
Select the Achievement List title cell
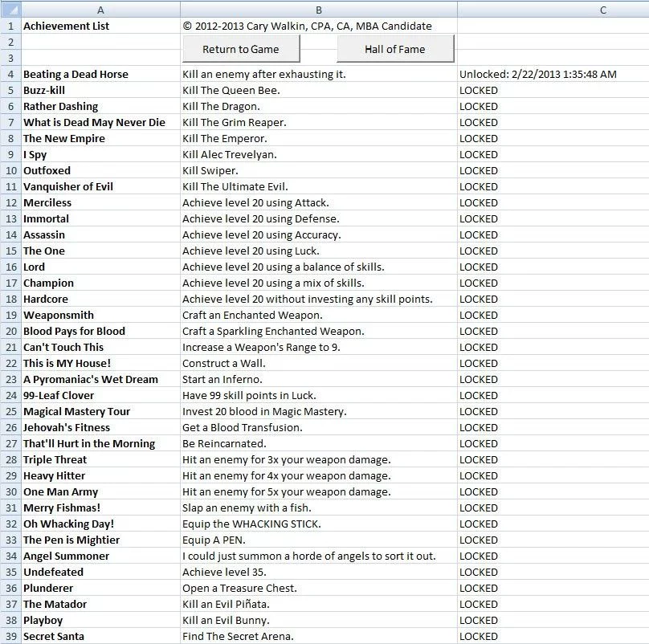point(100,26)
